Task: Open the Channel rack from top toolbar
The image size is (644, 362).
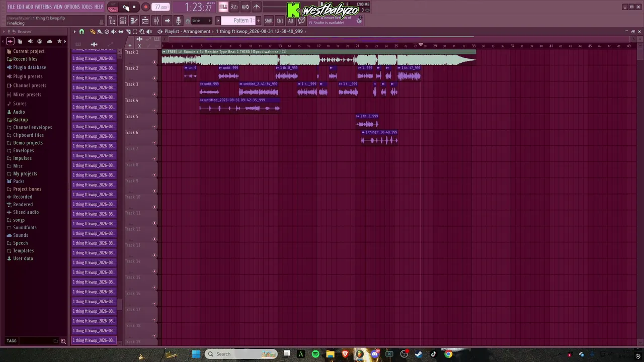Action: pos(123,20)
